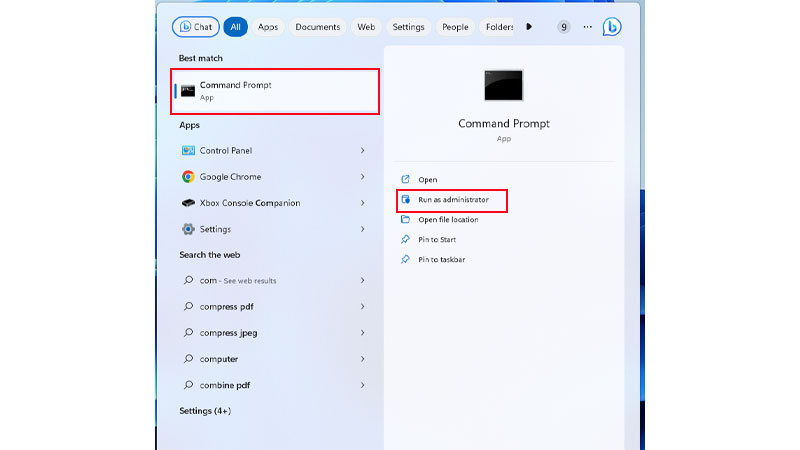Select 'compress jpeg' web suggestion

pos(274,333)
